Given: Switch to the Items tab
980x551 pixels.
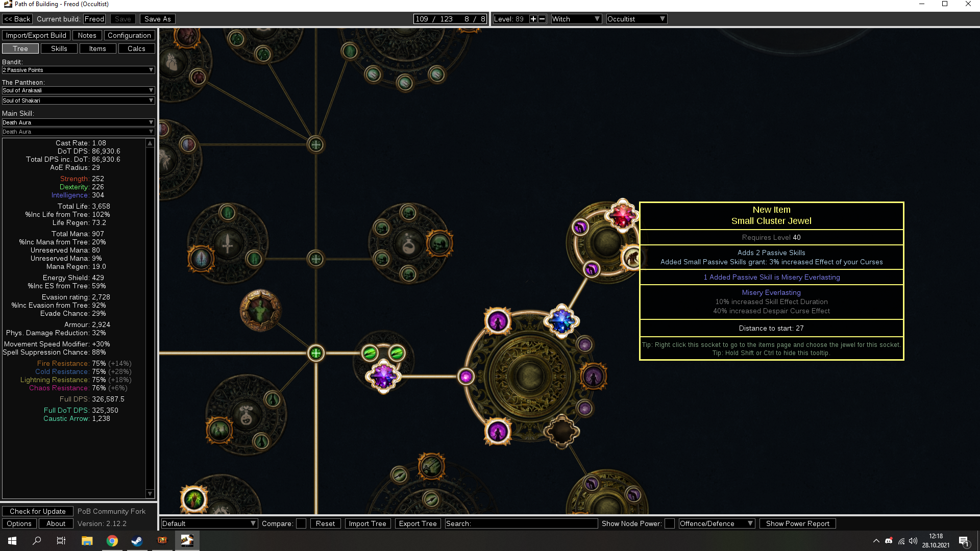Looking at the screenshot, I should 97,48.
